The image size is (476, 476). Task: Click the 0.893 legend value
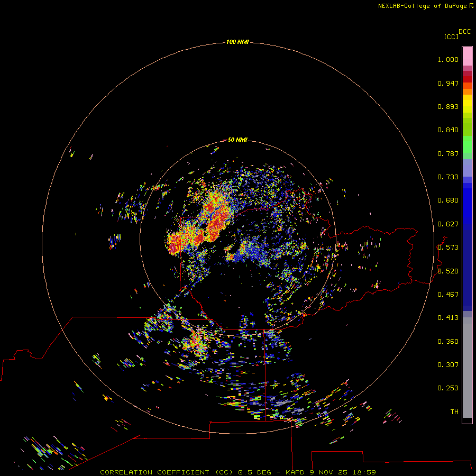pos(448,106)
